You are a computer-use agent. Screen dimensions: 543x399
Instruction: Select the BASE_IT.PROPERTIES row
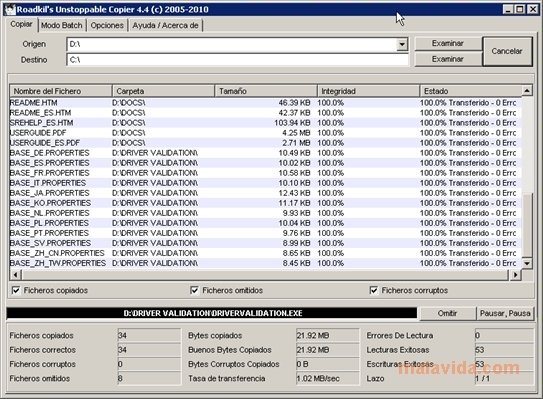(265, 183)
